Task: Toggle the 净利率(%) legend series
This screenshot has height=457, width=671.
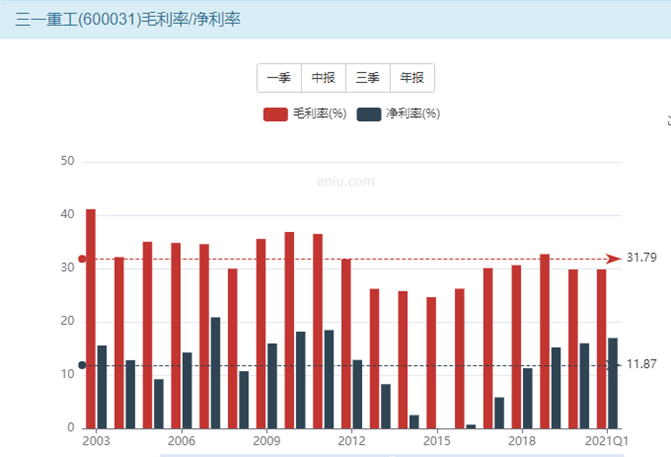Action: (x=398, y=114)
